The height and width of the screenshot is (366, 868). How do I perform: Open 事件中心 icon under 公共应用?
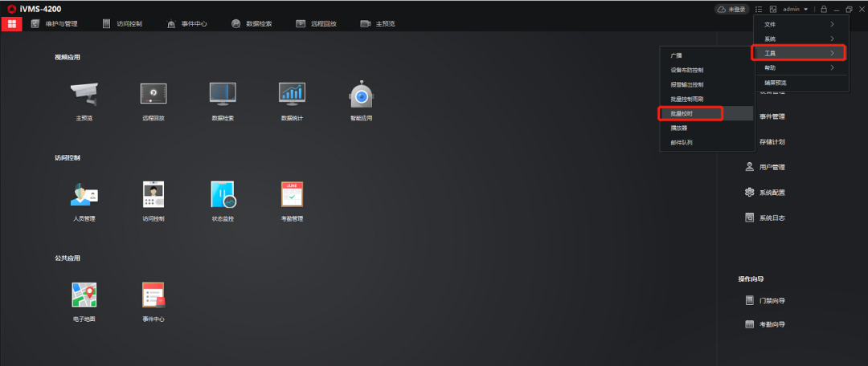point(154,295)
